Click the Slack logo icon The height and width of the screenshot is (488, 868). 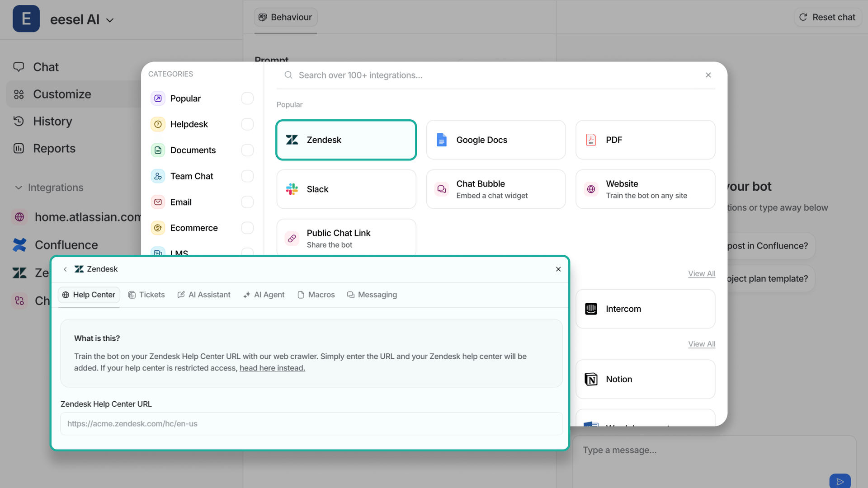(292, 189)
